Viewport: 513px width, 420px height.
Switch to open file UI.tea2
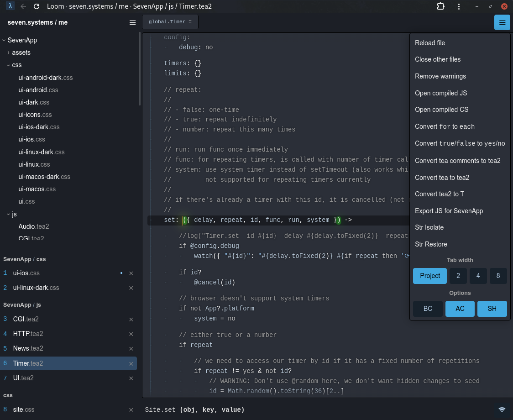[x=23, y=378]
